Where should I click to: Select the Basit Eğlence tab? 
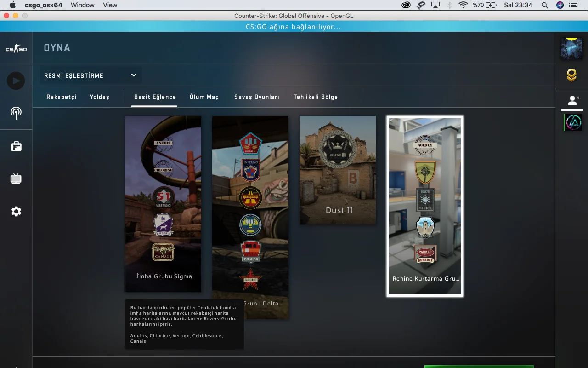pos(155,97)
